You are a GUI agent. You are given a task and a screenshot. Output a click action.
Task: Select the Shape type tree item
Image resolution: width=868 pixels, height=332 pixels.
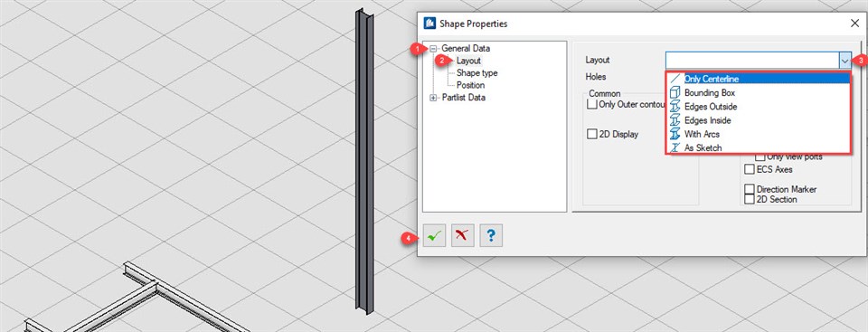(476, 72)
